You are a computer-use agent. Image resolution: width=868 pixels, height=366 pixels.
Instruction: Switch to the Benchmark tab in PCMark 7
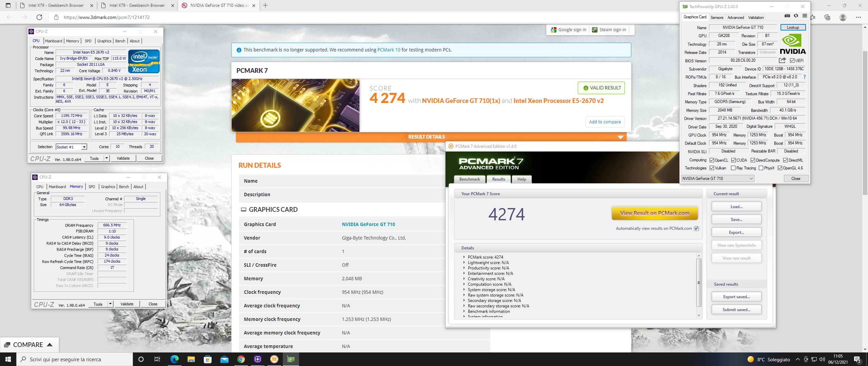(x=470, y=179)
